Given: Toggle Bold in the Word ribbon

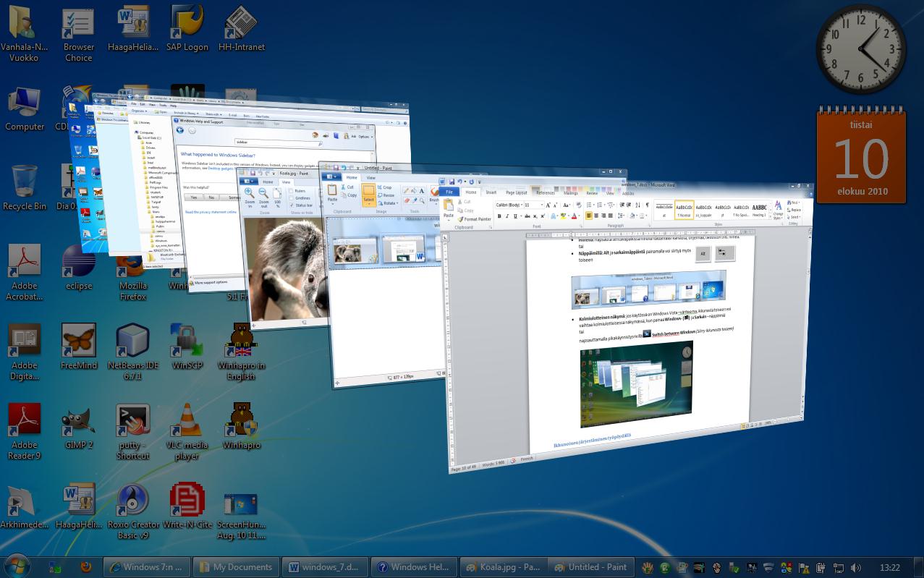Looking at the screenshot, I should [x=499, y=216].
